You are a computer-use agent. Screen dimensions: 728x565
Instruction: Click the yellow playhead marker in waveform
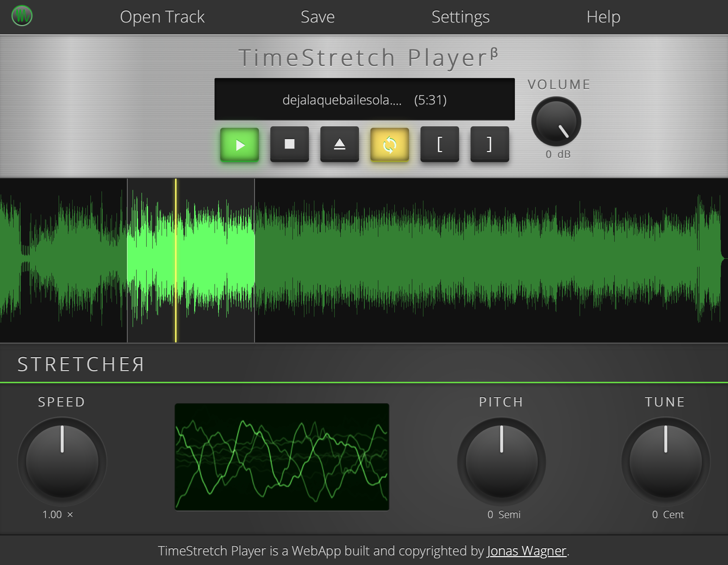click(176, 260)
